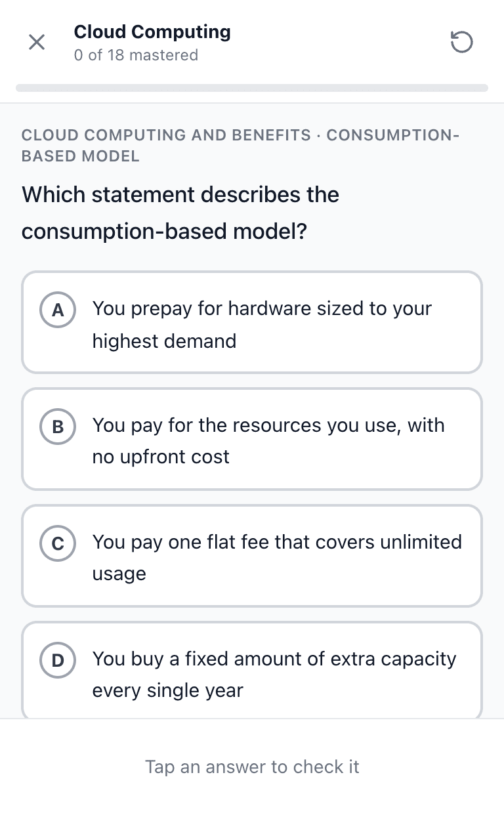
Task: Pick the fixed extra capacity answer
Action: tap(252, 670)
